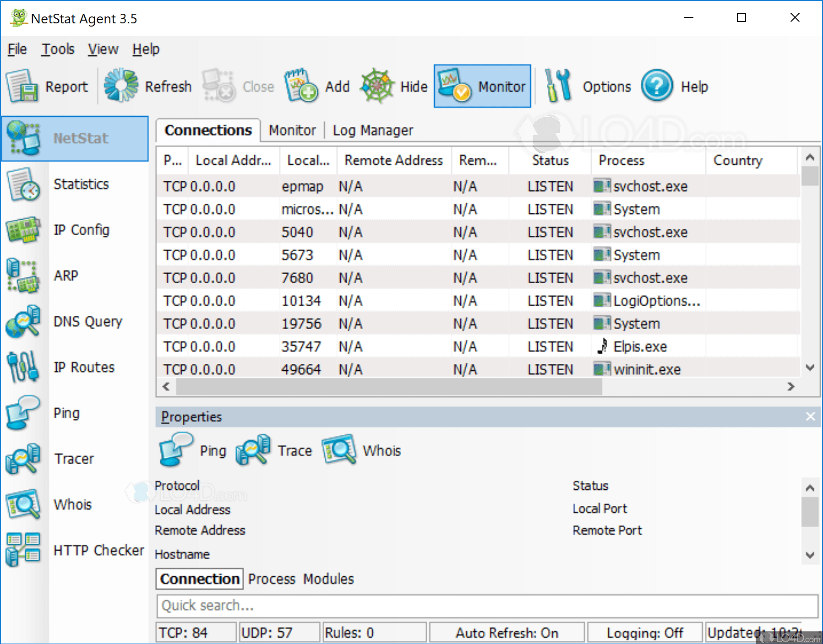Sort by the Country column header

pos(752,161)
